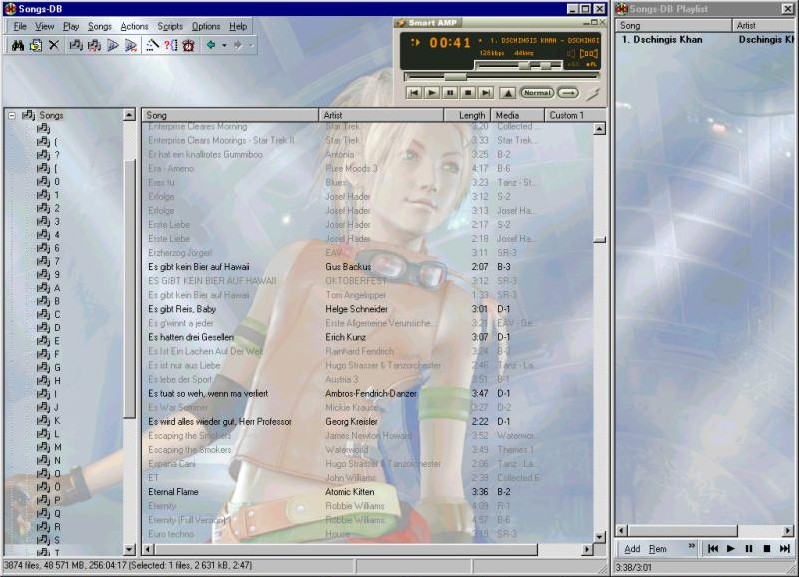Toggle the arrow repeat button in Smart AMP
The height and width of the screenshot is (577, 799).
[568, 93]
